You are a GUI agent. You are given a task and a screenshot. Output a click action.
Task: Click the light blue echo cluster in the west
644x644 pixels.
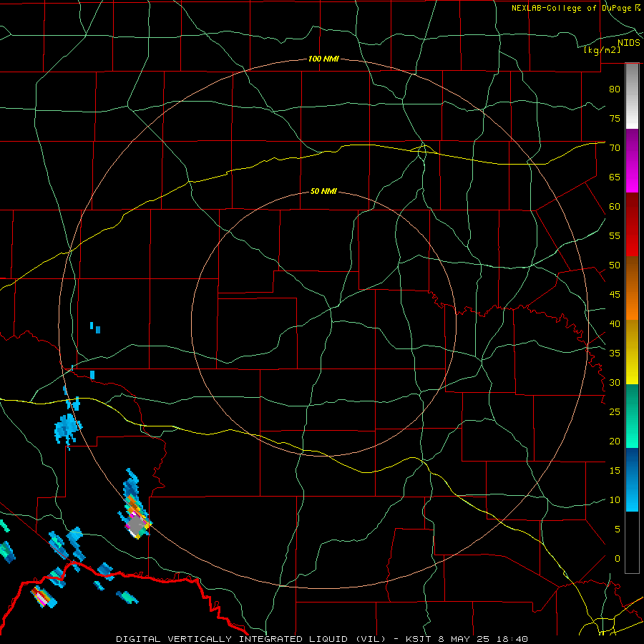click(68, 429)
